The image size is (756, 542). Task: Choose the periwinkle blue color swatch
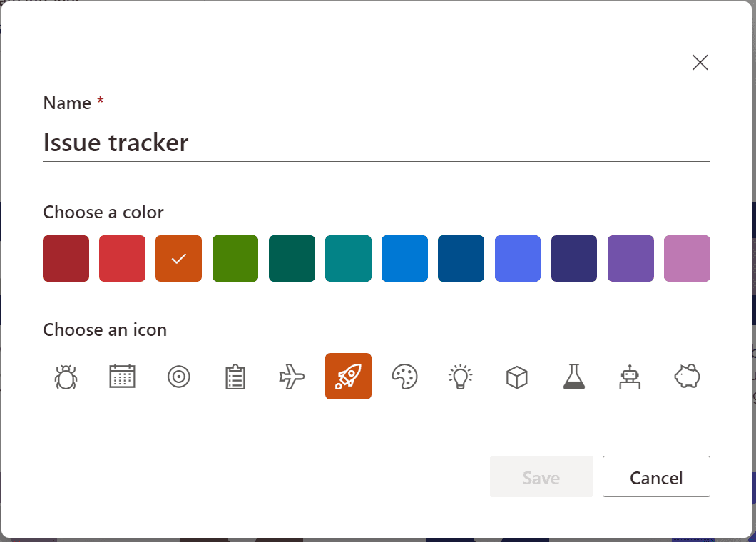click(x=517, y=258)
